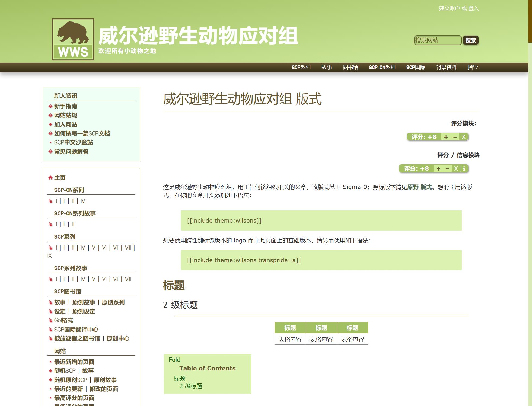Click the 建立账户 create account link

[x=449, y=8]
